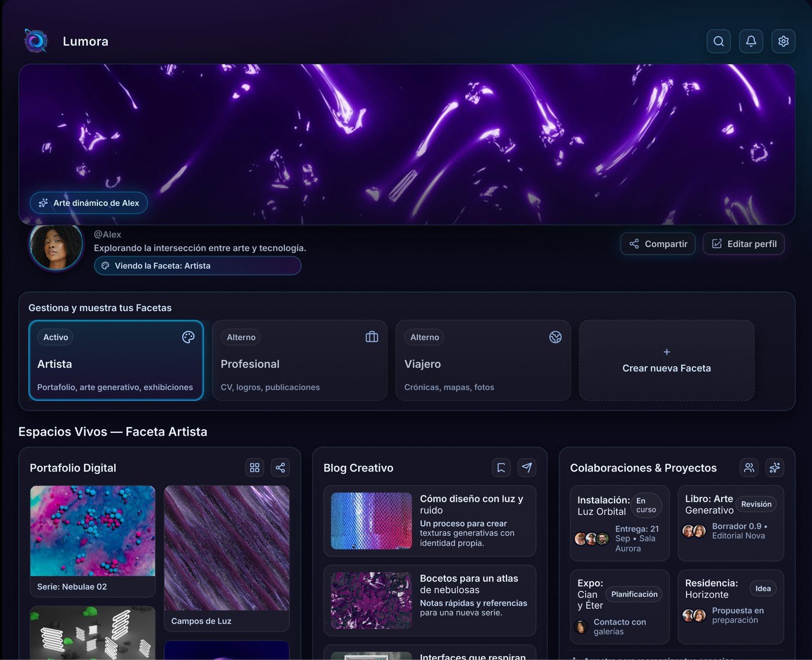Click avatars in Libro: Arte Generativo card
812x660 pixels.
click(694, 531)
